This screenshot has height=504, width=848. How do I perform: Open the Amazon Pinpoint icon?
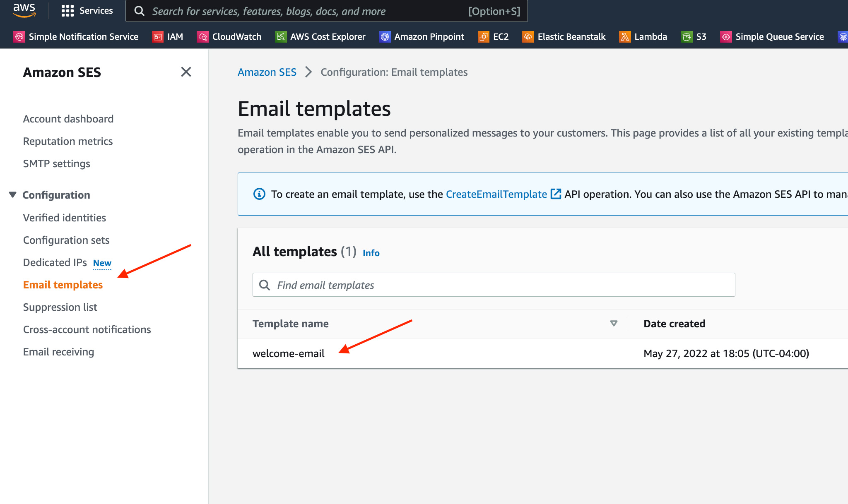(x=385, y=37)
